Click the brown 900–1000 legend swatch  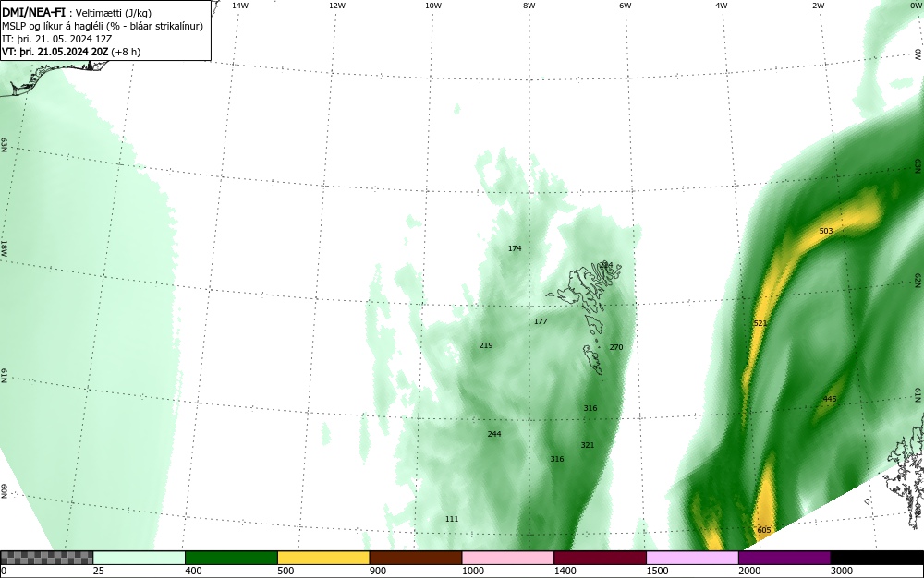click(416, 558)
